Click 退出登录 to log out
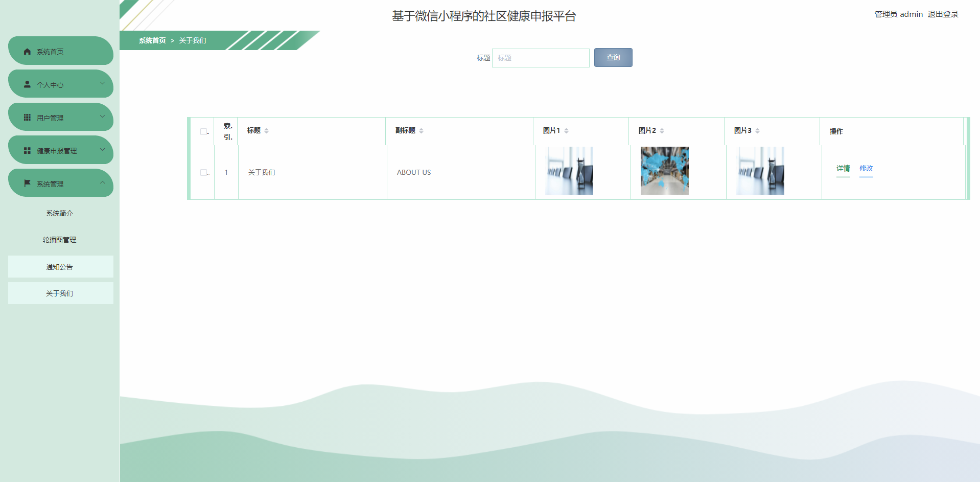980x482 pixels. (943, 14)
